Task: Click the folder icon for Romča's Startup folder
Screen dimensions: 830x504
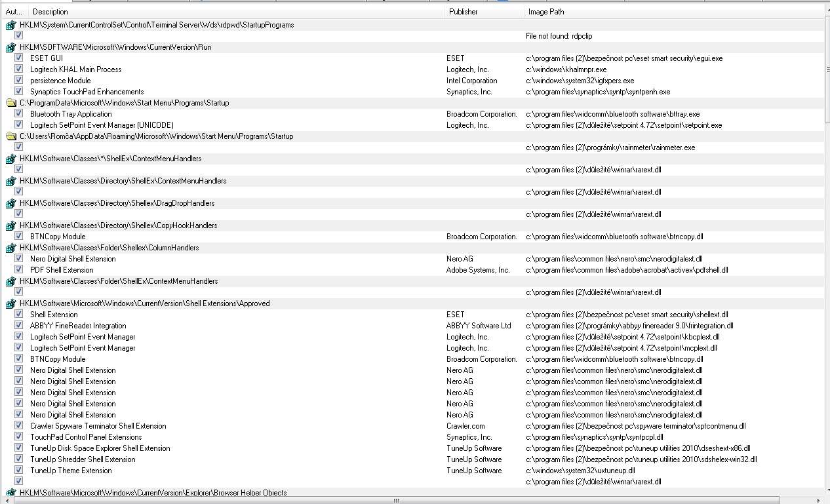Action: tap(10, 136)
